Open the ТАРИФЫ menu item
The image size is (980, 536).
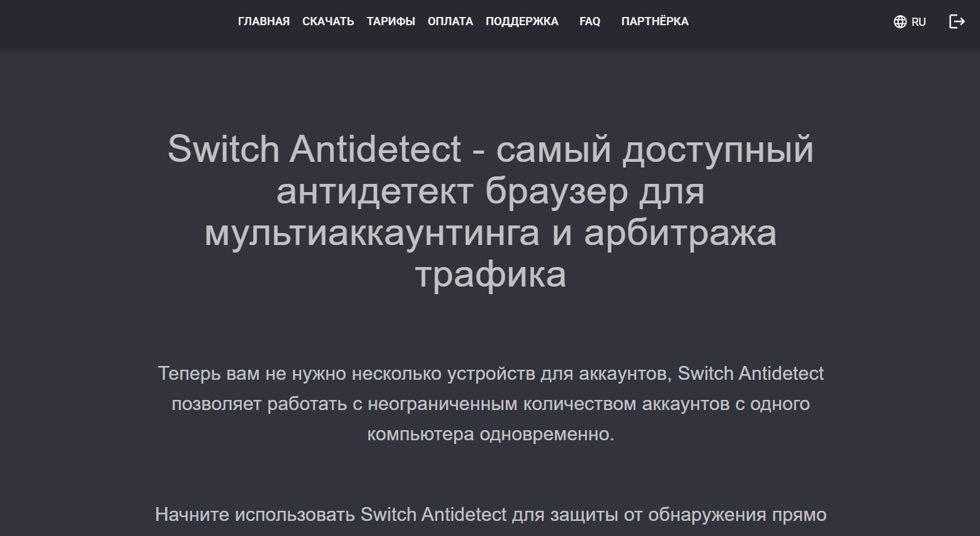click(x=390, y=21)
